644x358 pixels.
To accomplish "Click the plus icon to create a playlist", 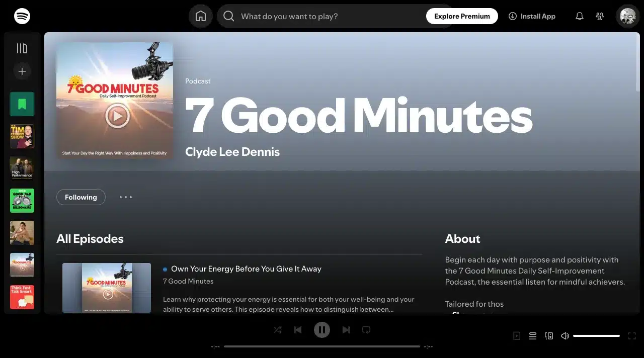I will point(22,71).
